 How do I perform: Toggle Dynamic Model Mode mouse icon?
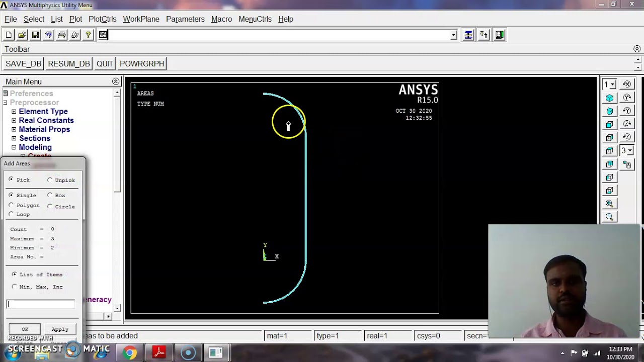click(x=627, y=164)
